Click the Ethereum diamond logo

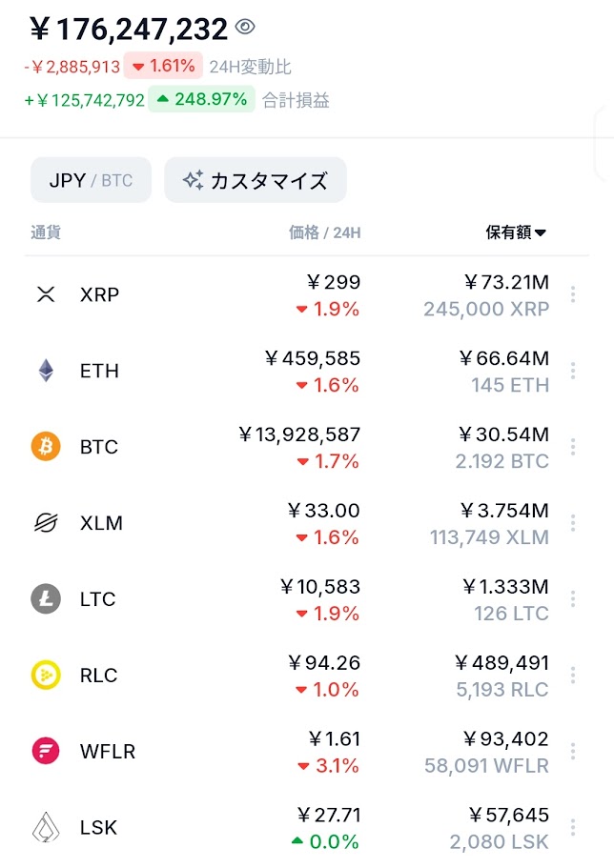coord(46,371)
